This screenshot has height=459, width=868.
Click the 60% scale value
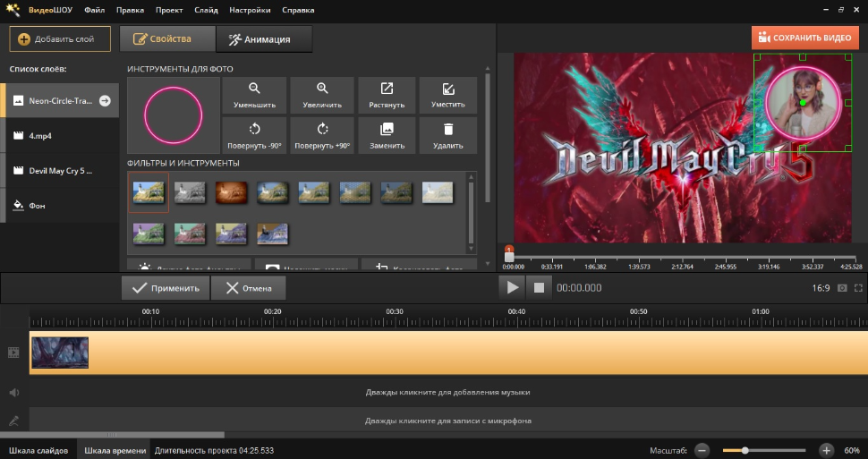coord(851,450)
